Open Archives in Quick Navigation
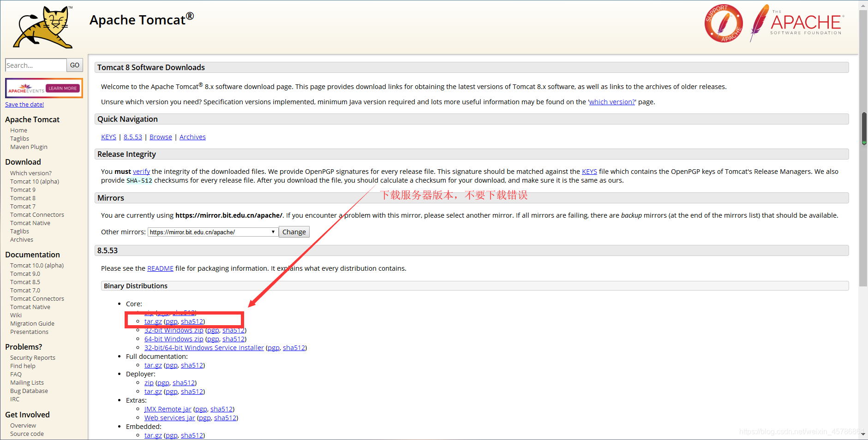This screenshot has height=440, width=868. 192,137
